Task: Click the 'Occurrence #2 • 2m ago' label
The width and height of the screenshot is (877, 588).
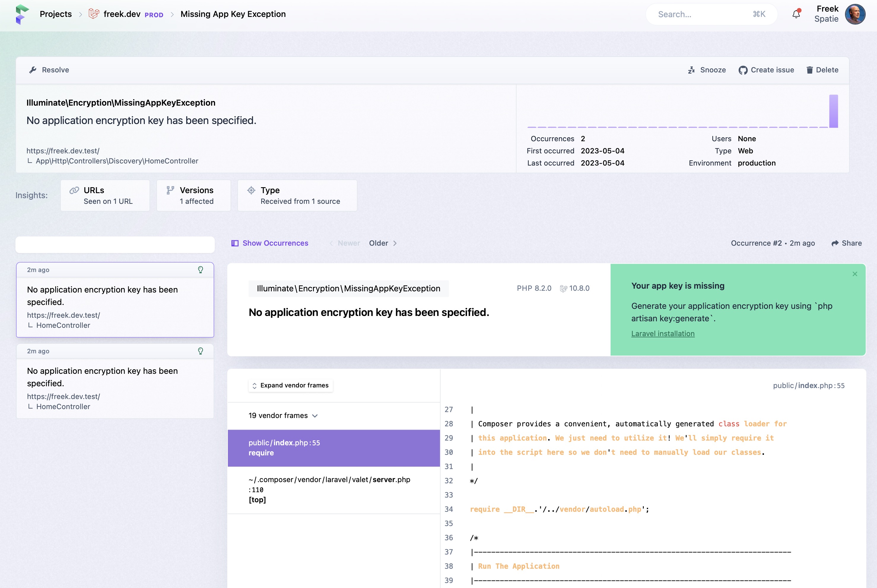Action: [773, 243]
